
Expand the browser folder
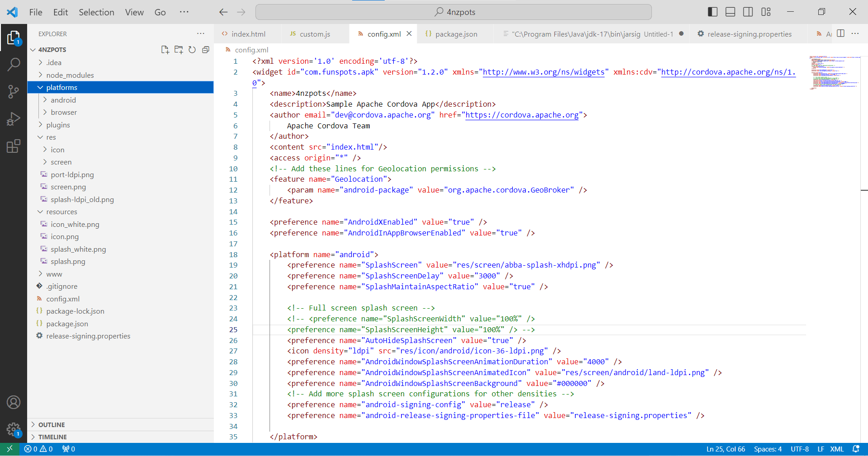tap(120, 112)
